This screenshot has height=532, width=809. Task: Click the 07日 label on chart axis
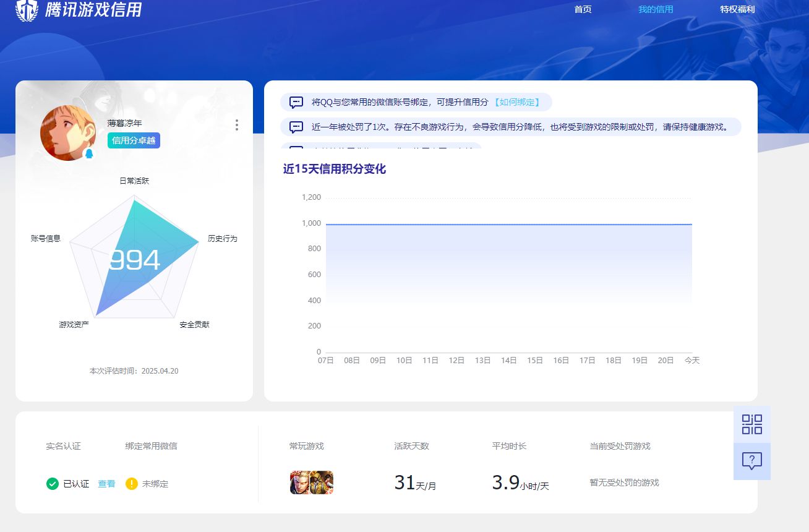326,360
